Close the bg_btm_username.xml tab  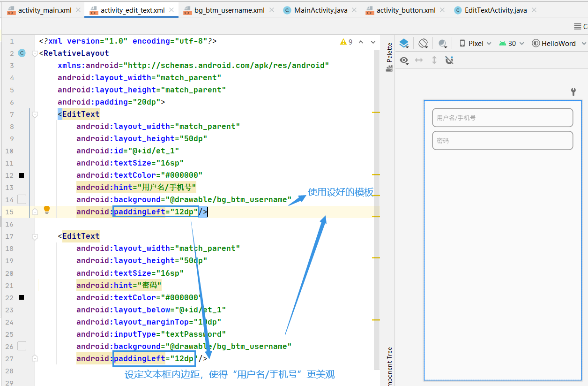tap(272, 10)
